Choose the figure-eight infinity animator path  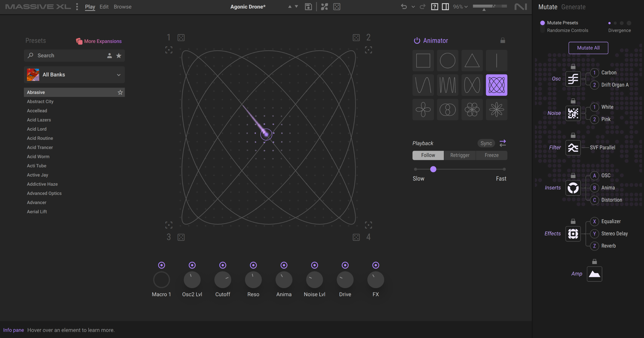point(472,85)
